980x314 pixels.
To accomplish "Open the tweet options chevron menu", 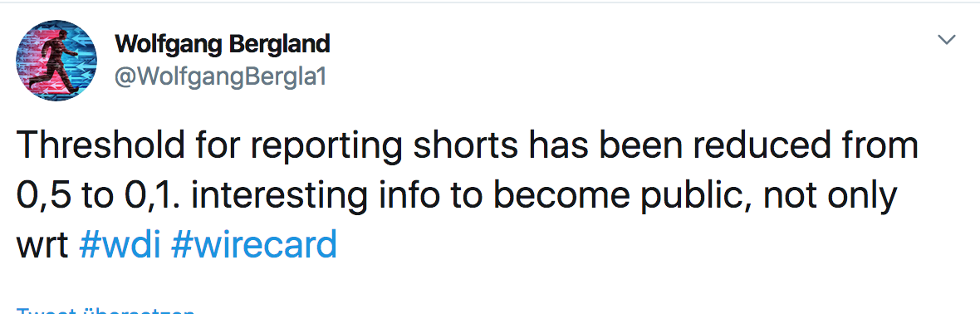I will point(948,41).
